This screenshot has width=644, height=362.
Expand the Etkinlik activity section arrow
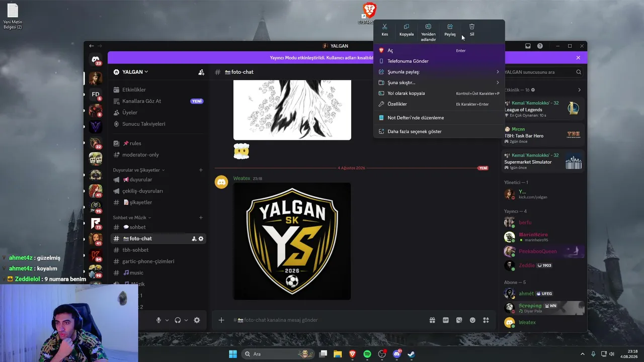click(579, 90)
